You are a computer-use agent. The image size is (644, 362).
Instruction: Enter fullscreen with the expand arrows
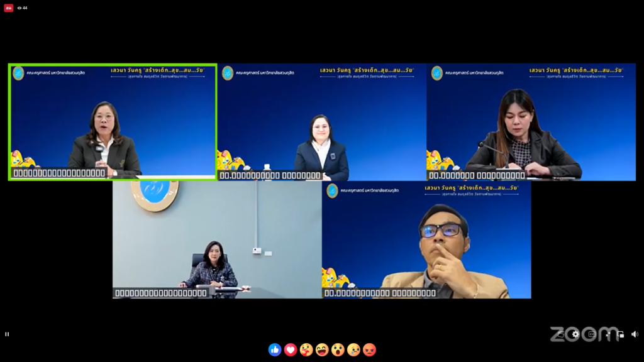pos(607,334)
